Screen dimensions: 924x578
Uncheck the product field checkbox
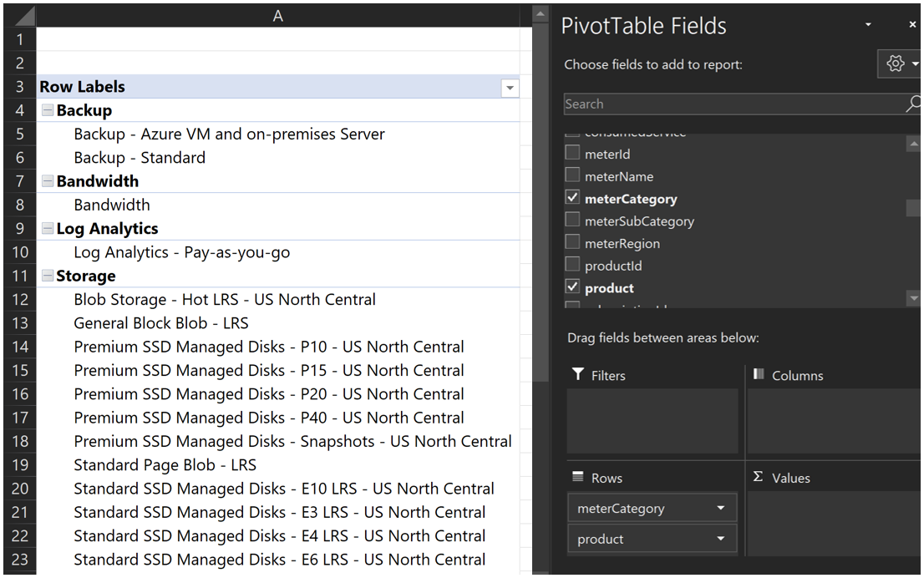pos(572,287)
